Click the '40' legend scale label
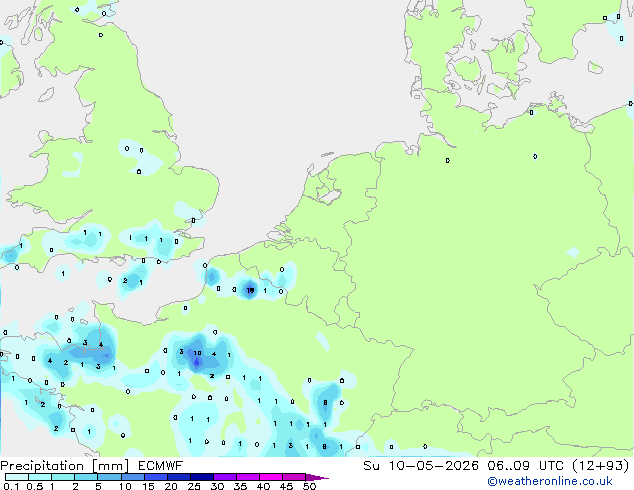 point(263,486)
